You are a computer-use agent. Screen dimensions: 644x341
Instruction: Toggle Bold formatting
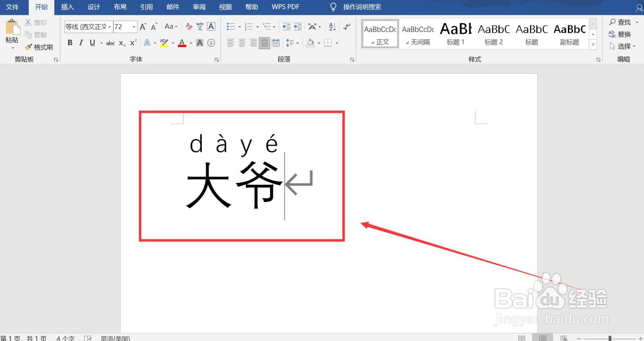click(70, 43)
